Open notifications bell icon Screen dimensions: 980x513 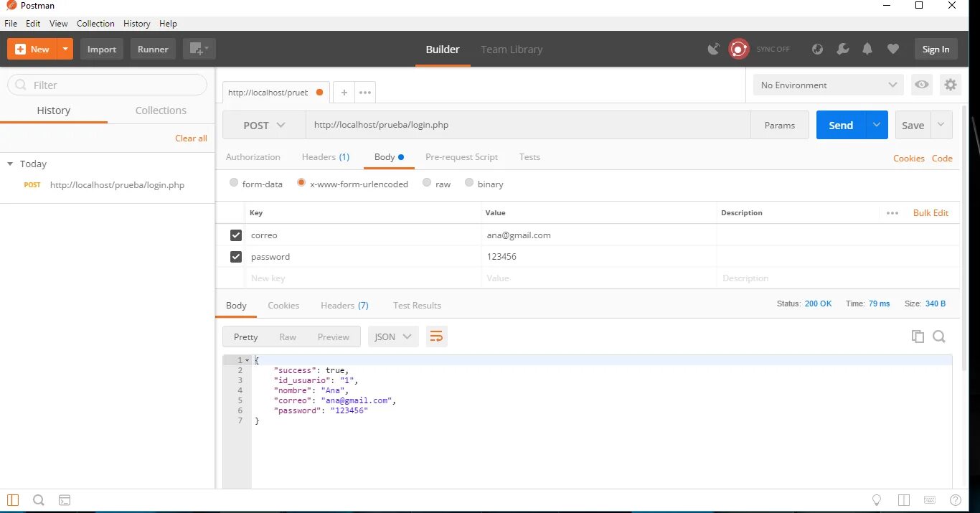tap(867, 49)
